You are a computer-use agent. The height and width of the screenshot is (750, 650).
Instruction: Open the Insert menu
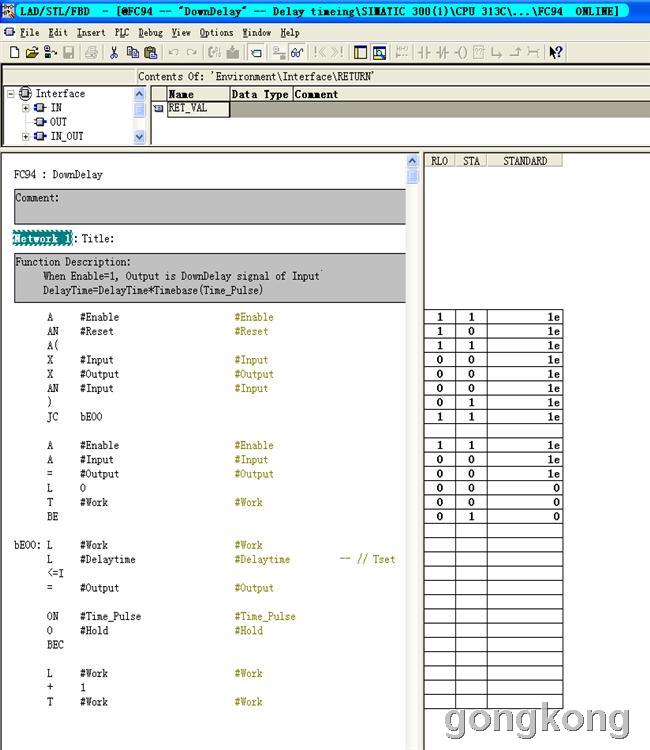(91, 33)
